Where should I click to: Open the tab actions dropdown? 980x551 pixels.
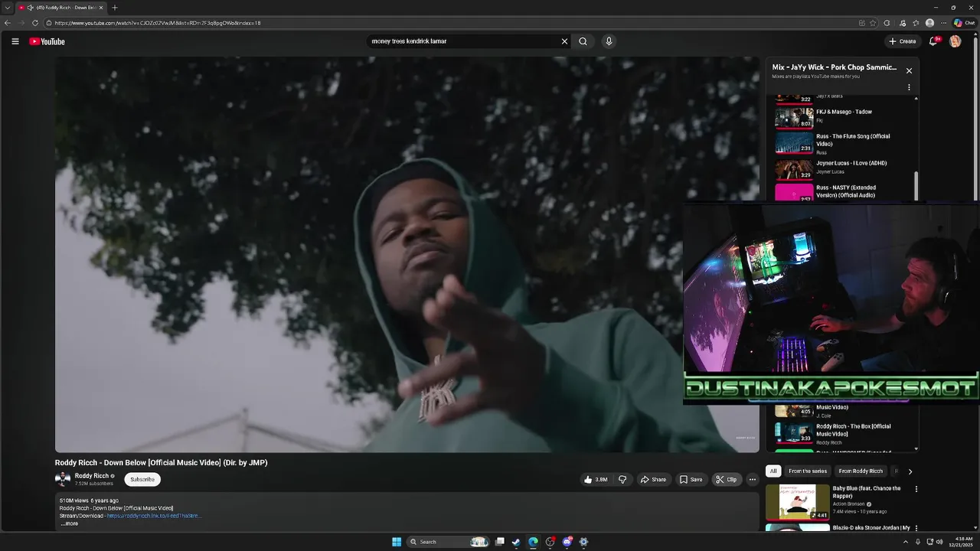click(x=7, y=8)
